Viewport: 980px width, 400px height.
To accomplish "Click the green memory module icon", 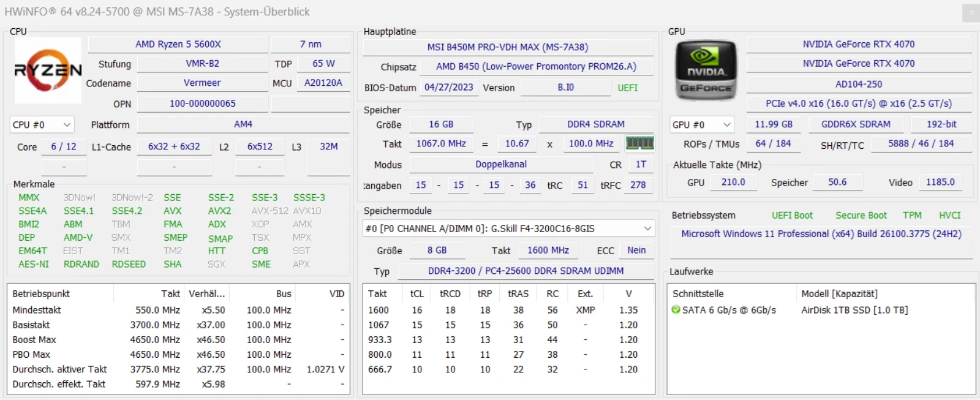I will click(x=640, y=143).
